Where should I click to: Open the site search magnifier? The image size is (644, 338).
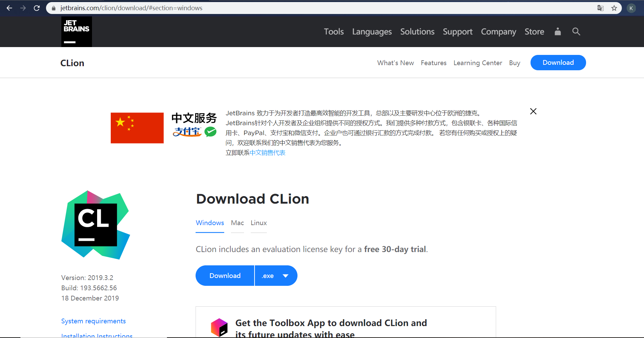(x=576, y=31)
